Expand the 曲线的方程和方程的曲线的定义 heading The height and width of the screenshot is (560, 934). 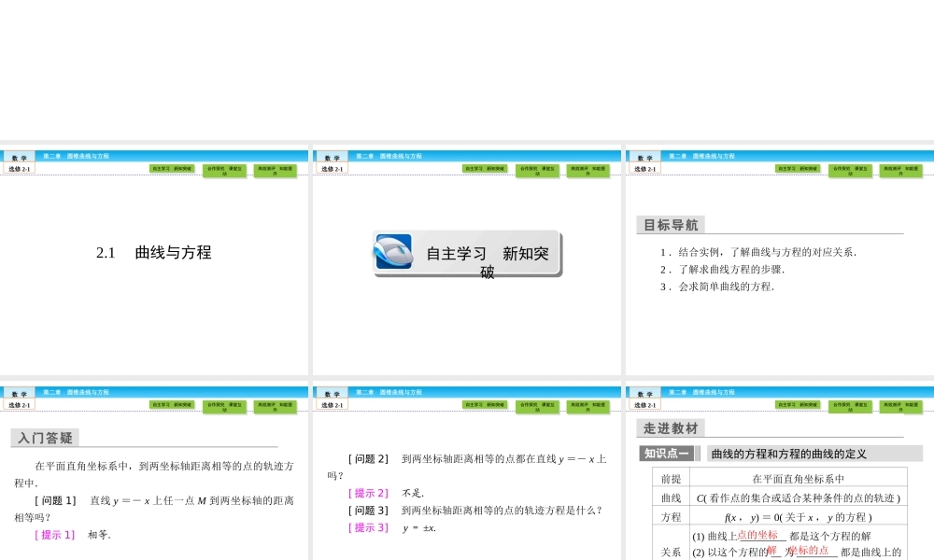coord(787,454)
